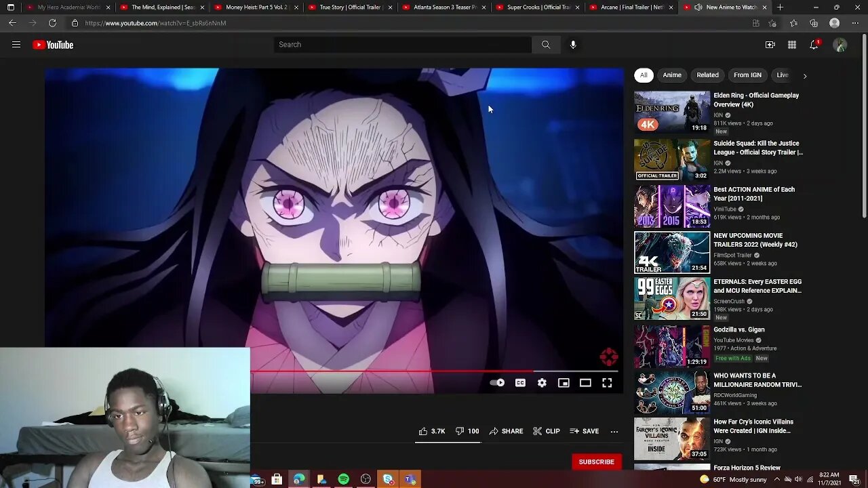Open the Windows action center notifications
868x488 pixels.
(854, 479)
